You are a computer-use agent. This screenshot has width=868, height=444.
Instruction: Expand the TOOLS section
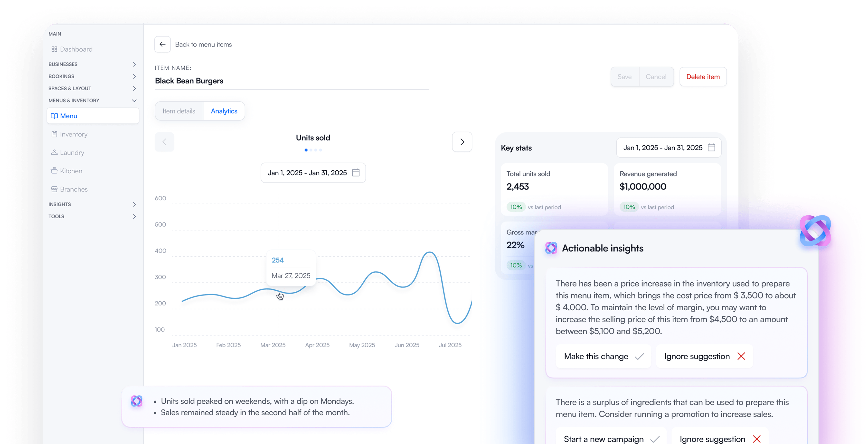point(93,216)
